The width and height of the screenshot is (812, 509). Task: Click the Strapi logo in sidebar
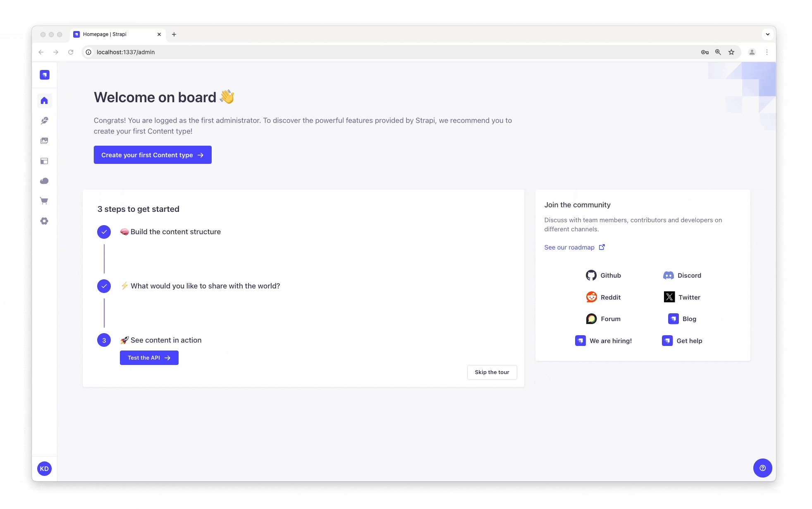(45, 75)
